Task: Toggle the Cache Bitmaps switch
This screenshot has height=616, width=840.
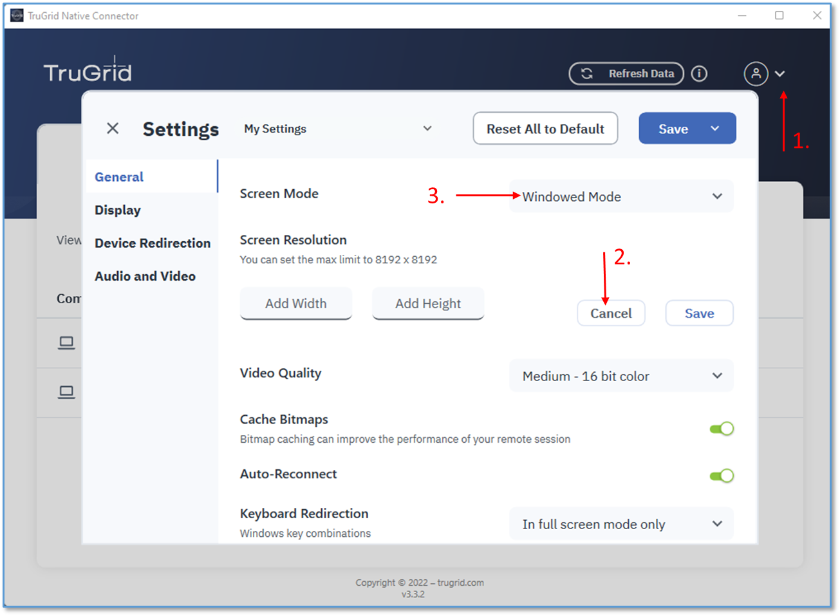Action: click(x=722, y=429)
